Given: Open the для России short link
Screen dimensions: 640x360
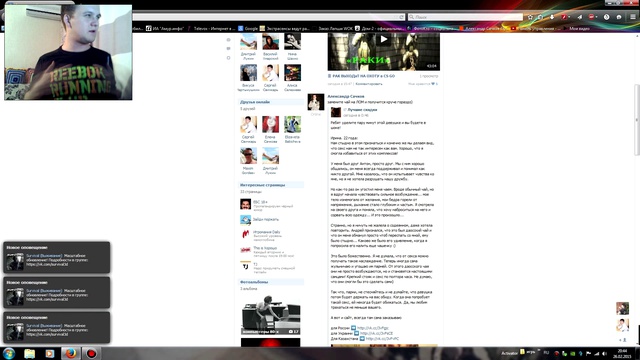Looking at the screenshot, I should [373, 328].
